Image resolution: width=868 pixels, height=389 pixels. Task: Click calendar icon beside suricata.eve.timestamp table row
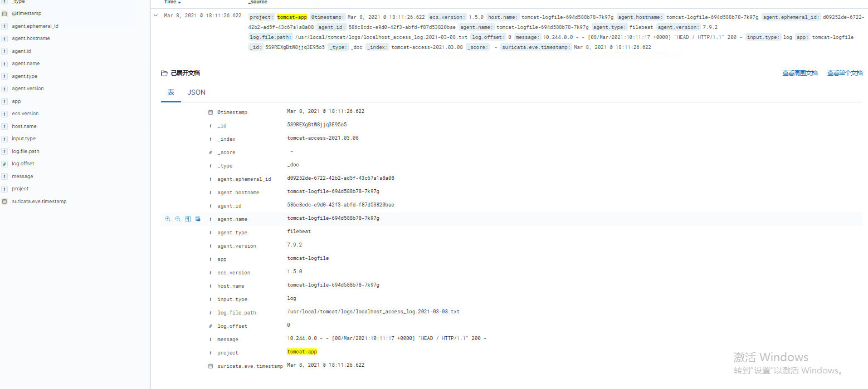pos(211,366)
